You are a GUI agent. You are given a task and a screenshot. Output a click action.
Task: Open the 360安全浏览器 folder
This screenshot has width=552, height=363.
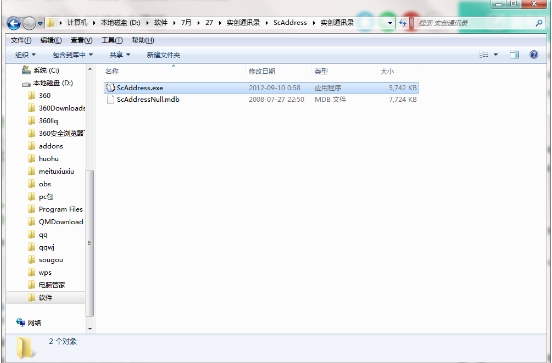[62, 133]
